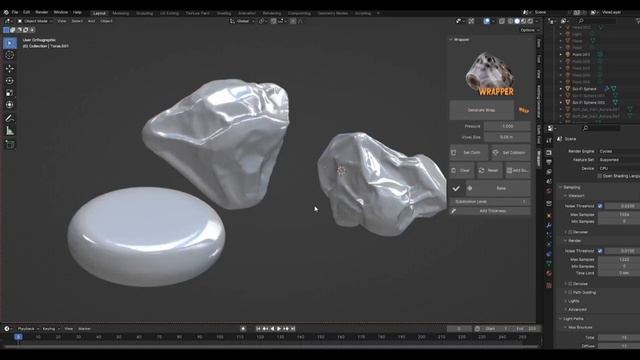Select the Annotate tool

point(10,118)
